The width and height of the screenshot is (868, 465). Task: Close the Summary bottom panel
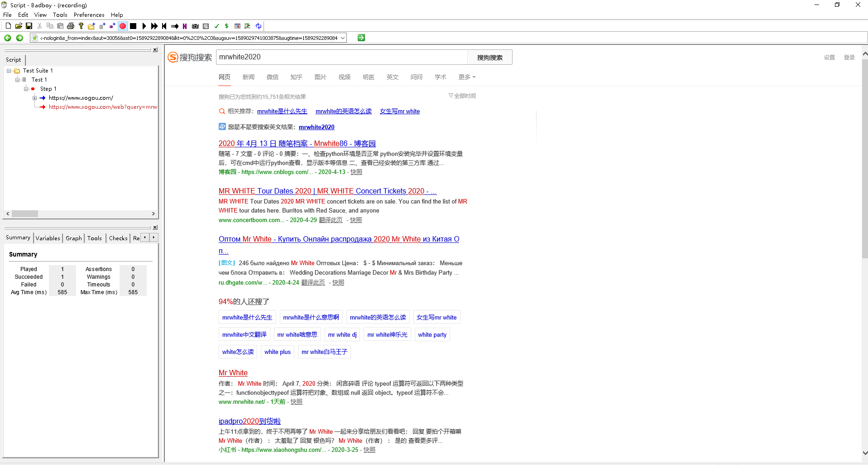click(155, 228)
